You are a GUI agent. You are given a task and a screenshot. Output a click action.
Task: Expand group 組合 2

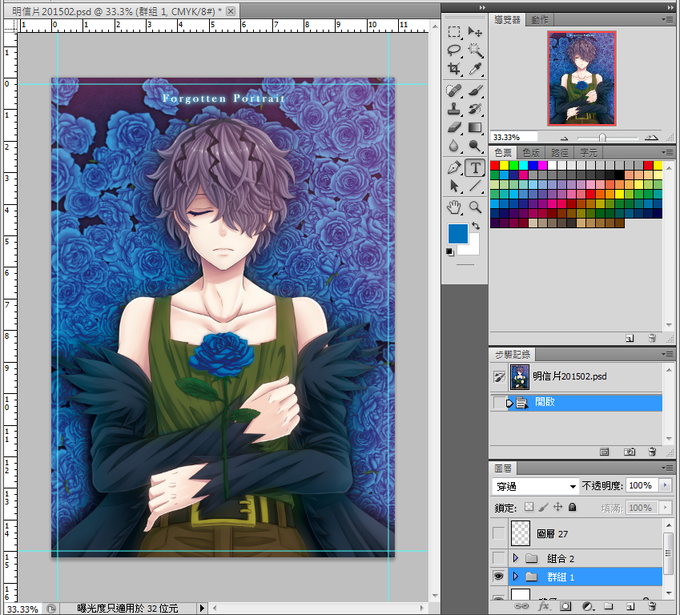click(x=515, y=558)
